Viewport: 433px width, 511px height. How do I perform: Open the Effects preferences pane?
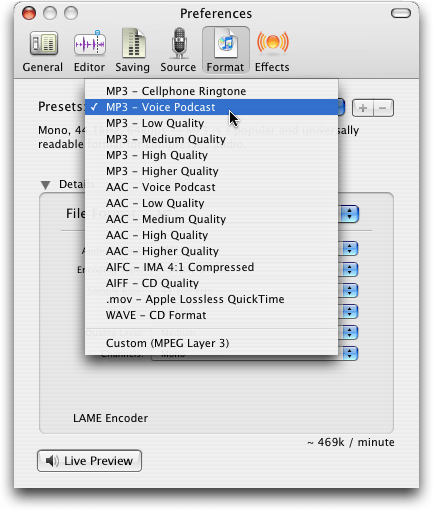point(272,51)
